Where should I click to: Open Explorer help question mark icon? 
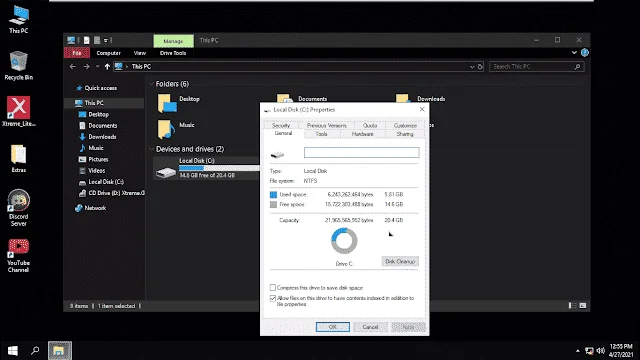(584, 53)
